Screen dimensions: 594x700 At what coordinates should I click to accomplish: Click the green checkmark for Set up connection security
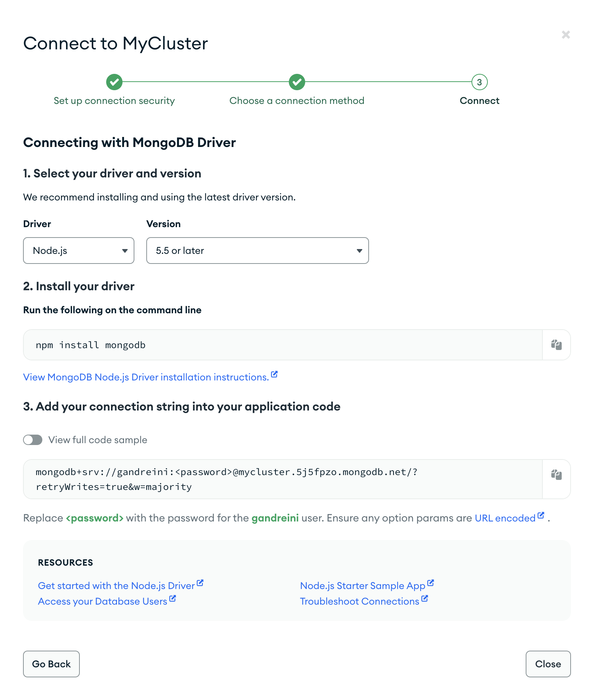click(114, 82)
